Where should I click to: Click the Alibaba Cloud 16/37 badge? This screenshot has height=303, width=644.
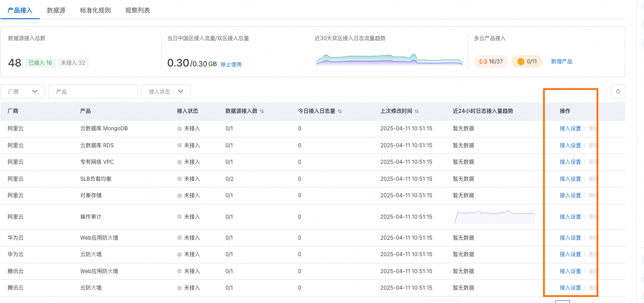pos(491,62)
